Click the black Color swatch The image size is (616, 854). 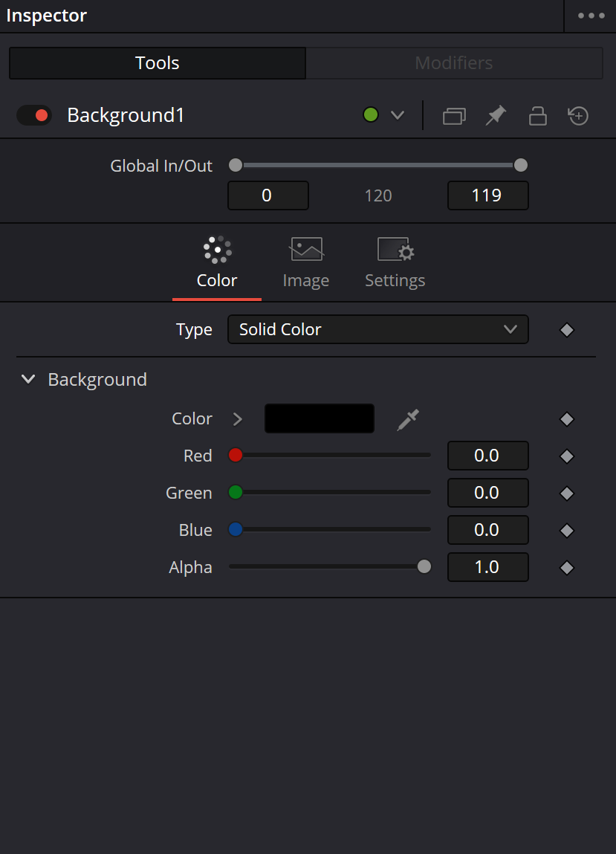[x=320, y=418]
